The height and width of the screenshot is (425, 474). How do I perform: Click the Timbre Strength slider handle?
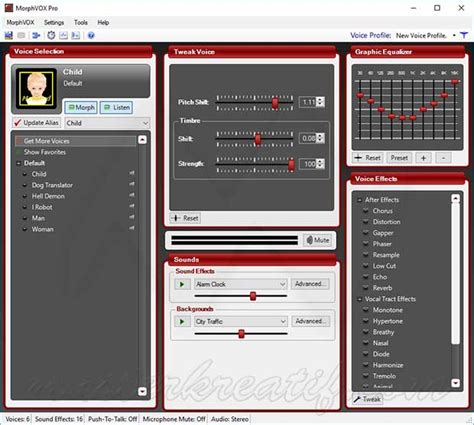pos(291,164)
